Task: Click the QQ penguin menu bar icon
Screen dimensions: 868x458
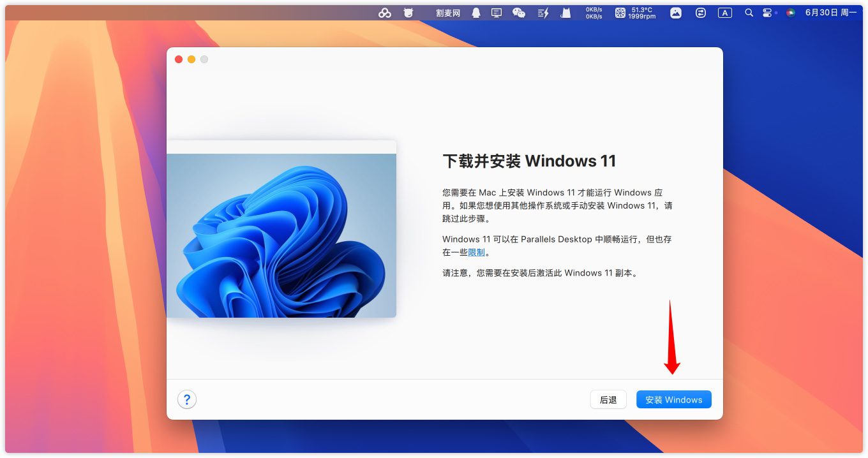Action: click(476, 13)
